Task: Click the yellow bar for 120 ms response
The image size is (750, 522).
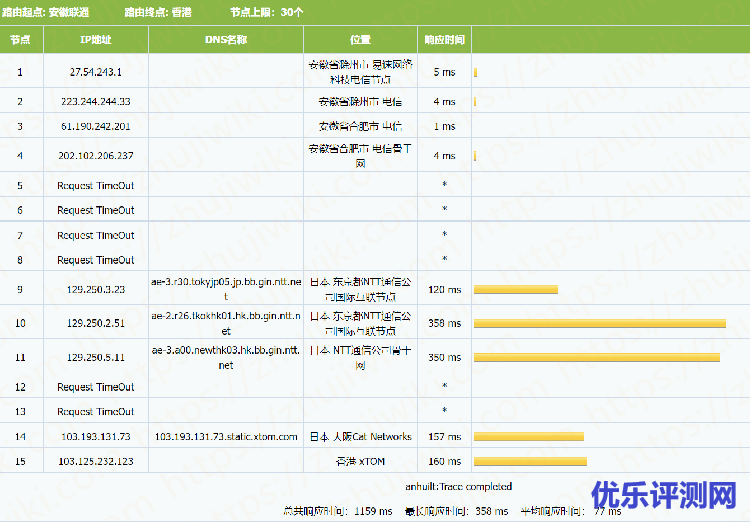Action: (x=515, y=290)
